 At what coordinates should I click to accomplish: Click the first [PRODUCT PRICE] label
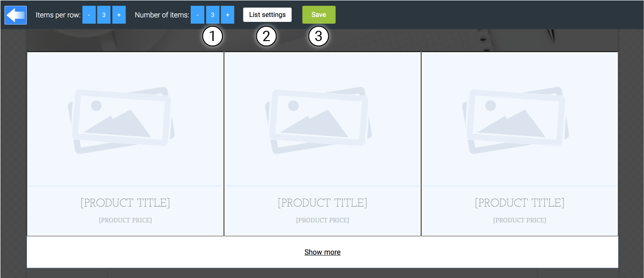pyautogui.click(x=125, y=220)
